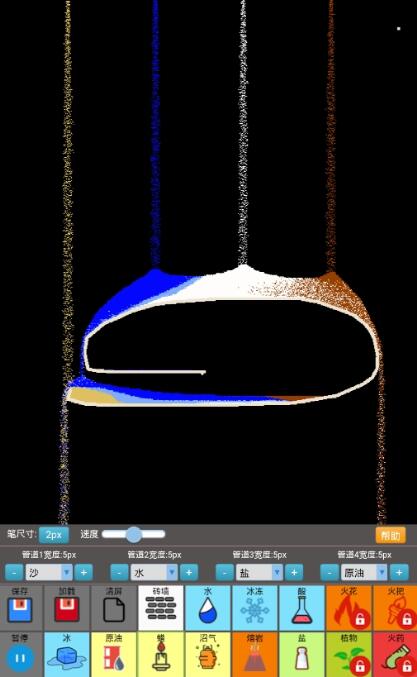Viewport: 417px width, 677px height.
Task: Select the locked plant (植物) element
Action: 349,655
